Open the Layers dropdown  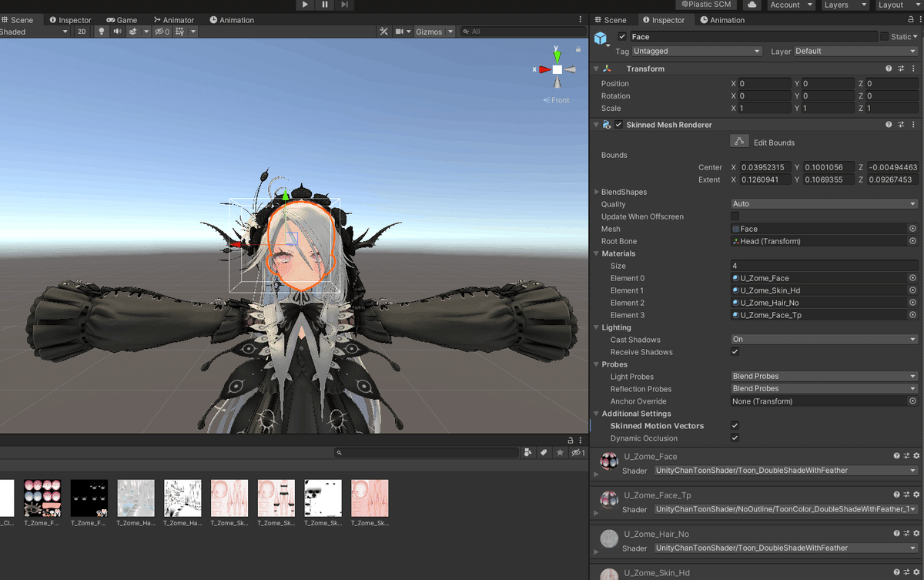844,5
